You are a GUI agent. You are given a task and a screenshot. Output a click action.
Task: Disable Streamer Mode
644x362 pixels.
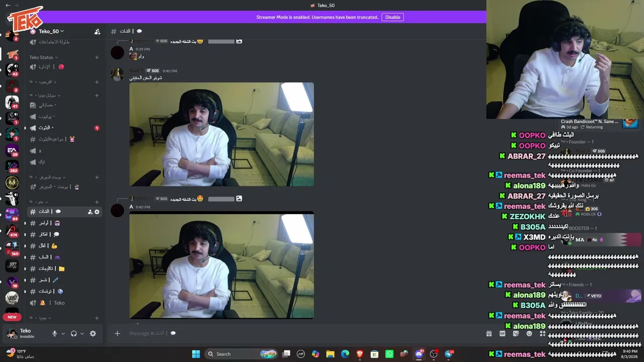[392, 17]
